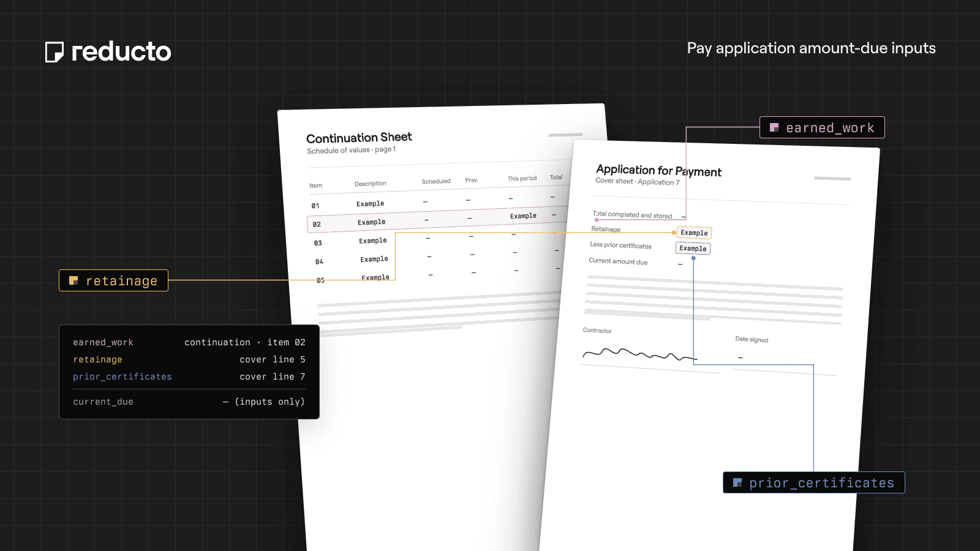Click 'earned_work' in the legend panel

coord(103,342)
